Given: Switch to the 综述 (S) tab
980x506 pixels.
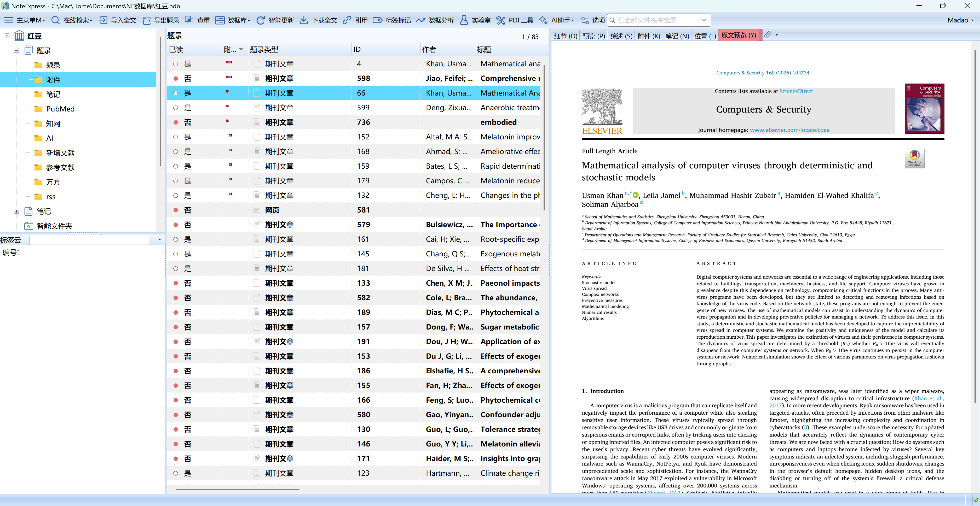Looking at the screenshot, I should pos(621,36).
